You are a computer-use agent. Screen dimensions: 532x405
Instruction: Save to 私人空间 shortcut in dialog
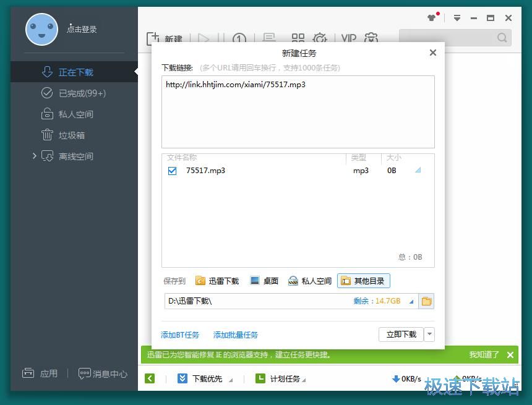(309, 281)
